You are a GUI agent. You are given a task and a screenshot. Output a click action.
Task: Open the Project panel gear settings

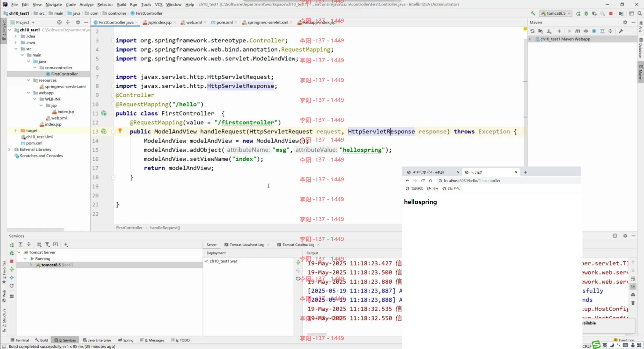click(78, 22)
